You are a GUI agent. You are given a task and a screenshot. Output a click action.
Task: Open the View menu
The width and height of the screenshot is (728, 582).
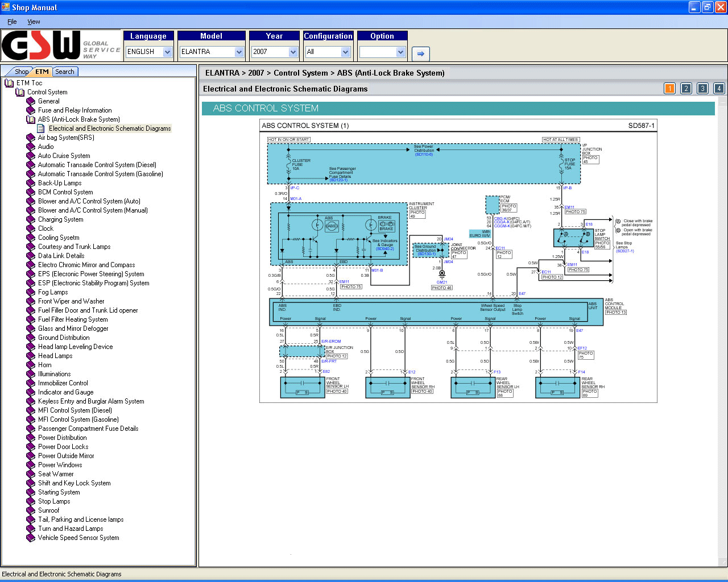34,22
